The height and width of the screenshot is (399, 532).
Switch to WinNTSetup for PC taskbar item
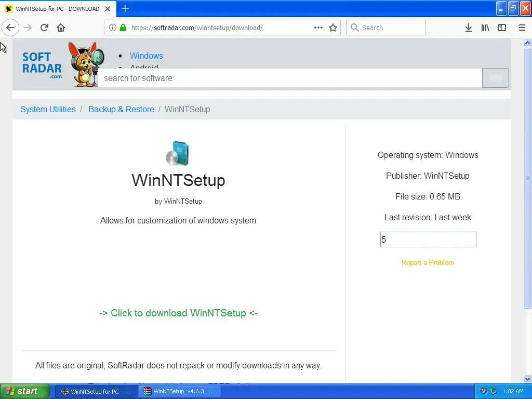point(96,392)
